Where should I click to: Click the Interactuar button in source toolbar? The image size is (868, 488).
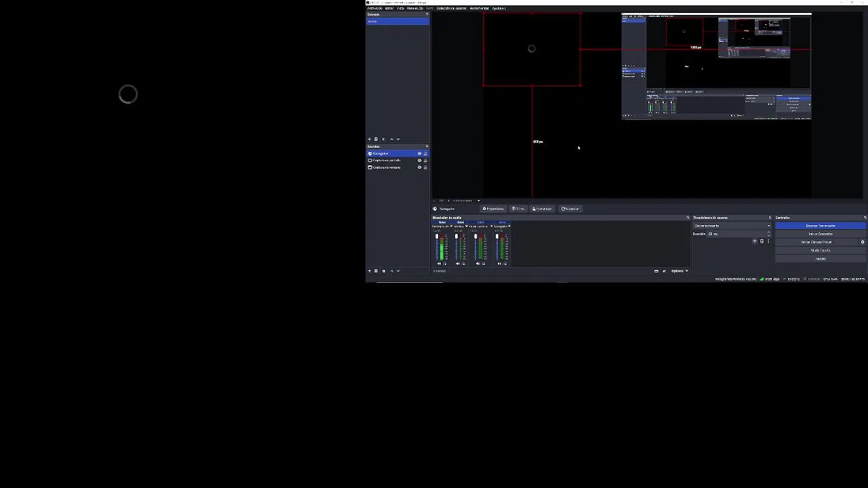tap(542, 209)
